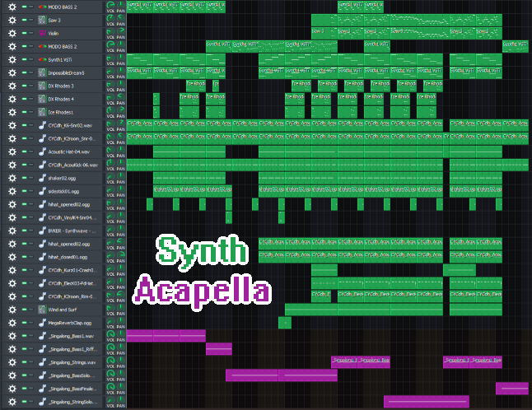This screenshot has height=410, width=532.
Task: Open the Saw 3 track gear menu
Action: [x=12, y=20]
